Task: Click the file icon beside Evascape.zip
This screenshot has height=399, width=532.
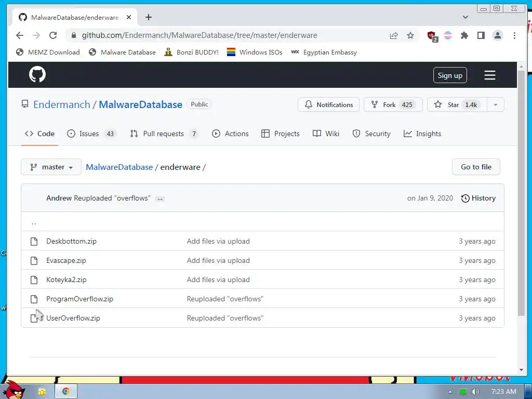Action: click(34, 261)
